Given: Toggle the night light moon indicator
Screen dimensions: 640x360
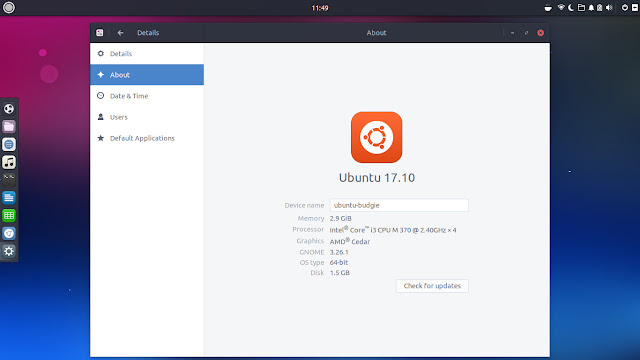Looking at the screenshot, I should tap(571, 8).
